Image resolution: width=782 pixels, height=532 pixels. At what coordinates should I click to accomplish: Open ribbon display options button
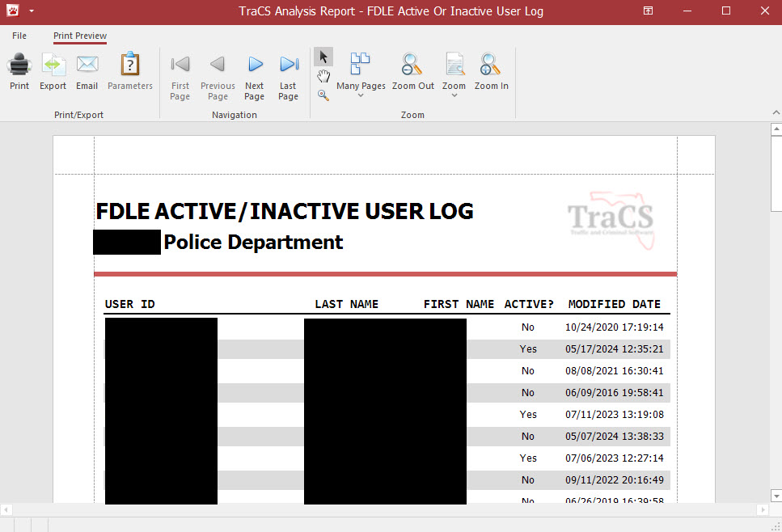pos(648,11)
